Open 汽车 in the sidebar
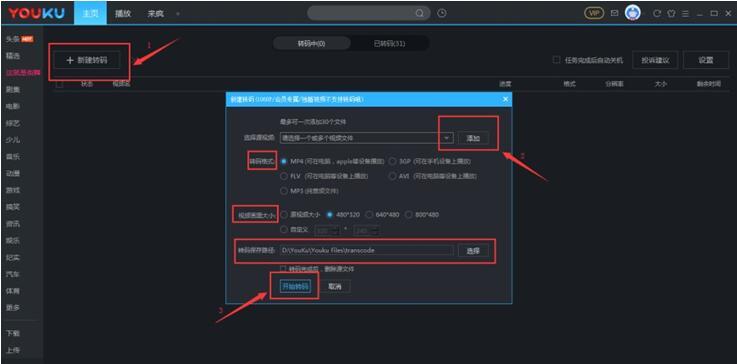 coord(13,274)
